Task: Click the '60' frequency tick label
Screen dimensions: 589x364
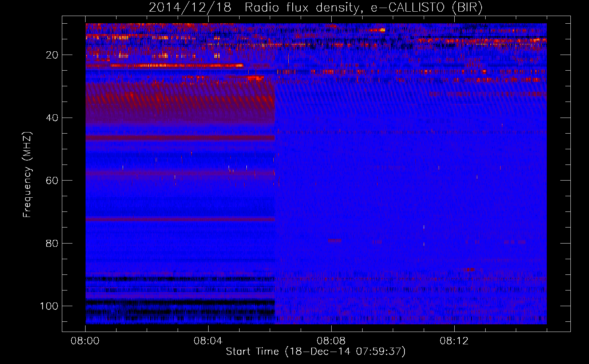Action: click(52, 181)
